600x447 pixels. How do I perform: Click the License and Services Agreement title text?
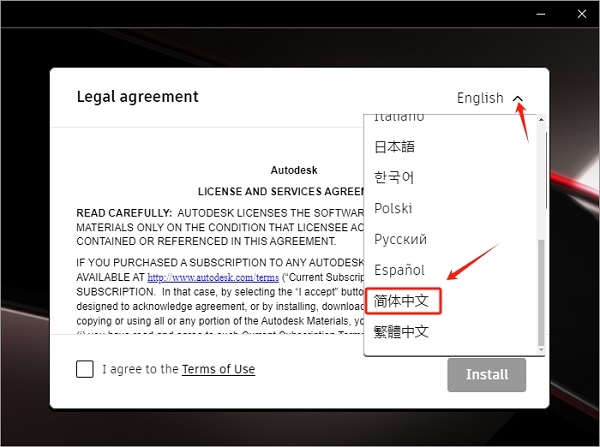(279, 190)
